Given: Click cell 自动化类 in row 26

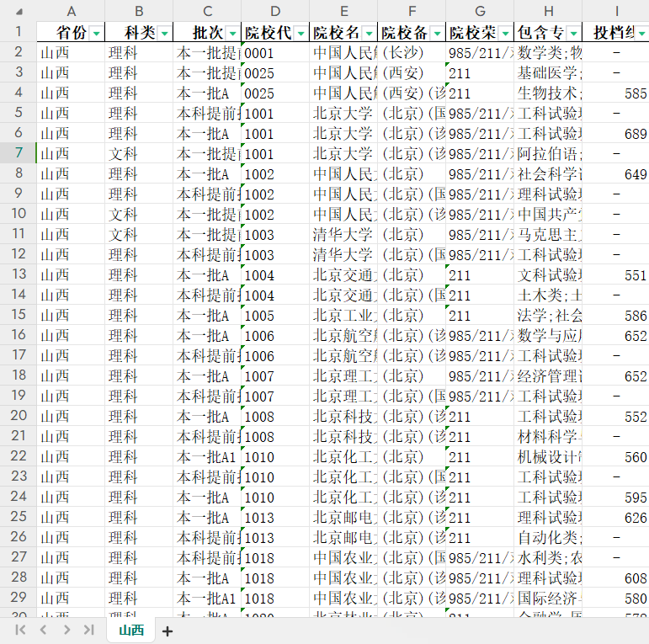Looking at the screenshot, I should [x=549, y=538].
